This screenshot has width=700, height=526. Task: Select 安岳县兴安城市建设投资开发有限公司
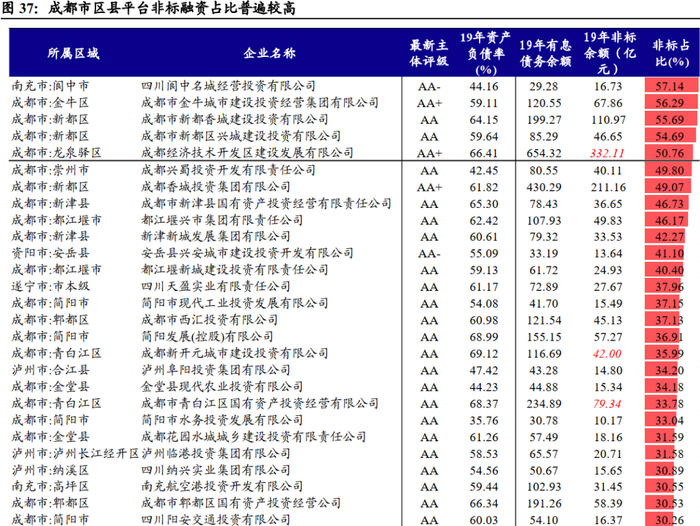[x=247, y=253]
